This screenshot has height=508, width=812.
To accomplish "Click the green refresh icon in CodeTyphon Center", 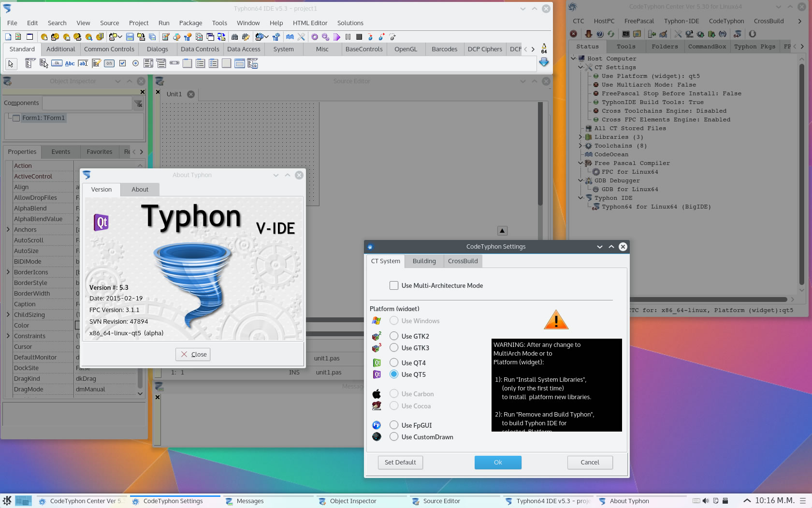I will click(611, 34).
